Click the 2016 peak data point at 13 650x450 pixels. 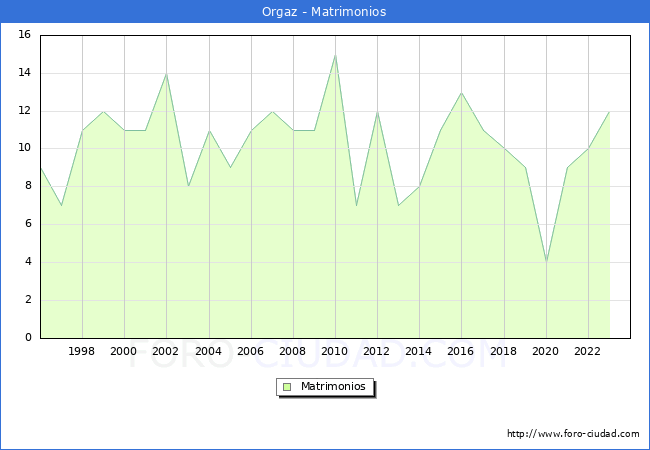click(x=461, y=93)
